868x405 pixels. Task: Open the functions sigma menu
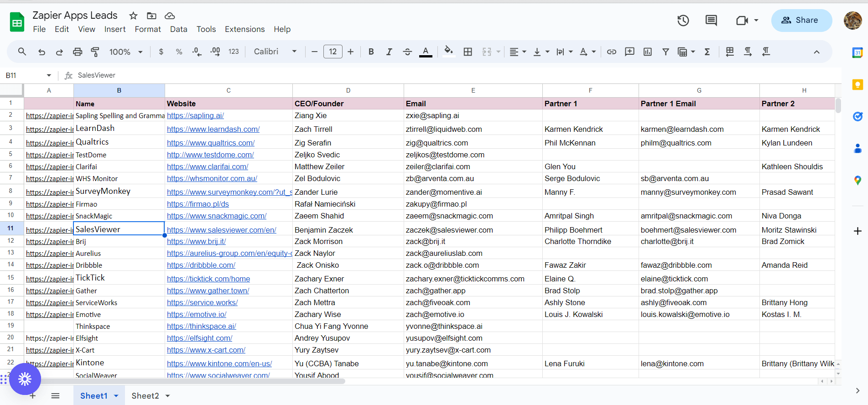pyautogui.click(x=707, y=52)
